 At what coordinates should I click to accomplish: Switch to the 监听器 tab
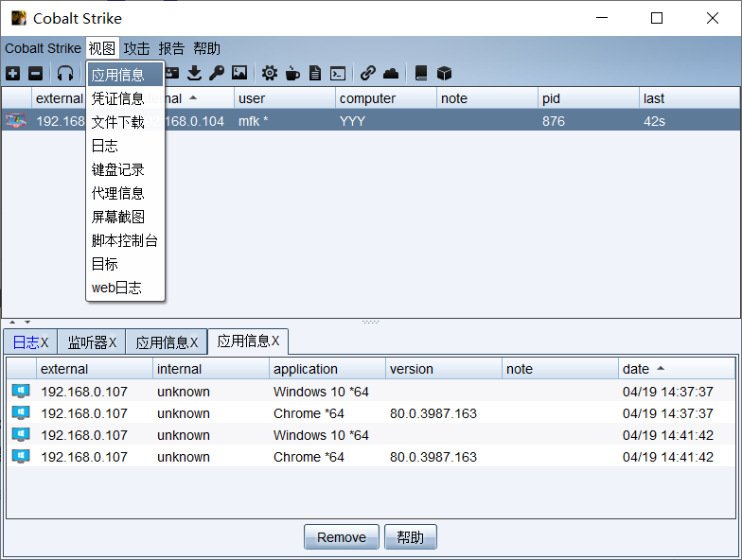pyautogui.click(x=92, y=342)
